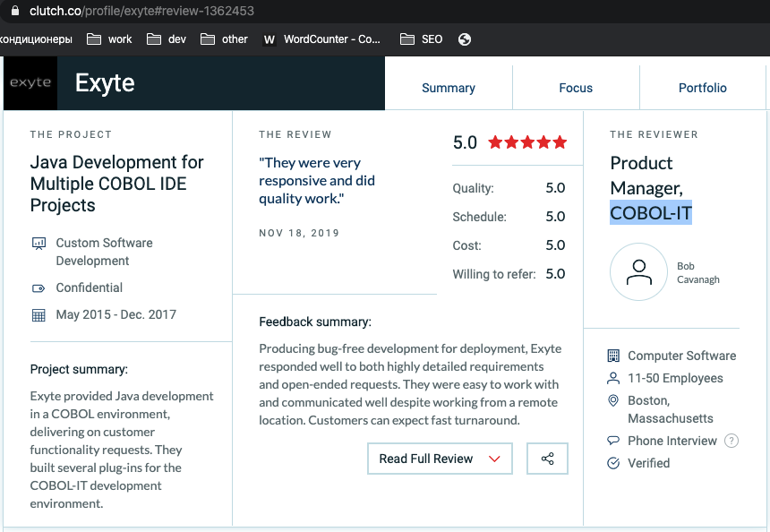Click the Project summary heading
Viewport: 770px width, 532px height.
[x=79, y=369]
